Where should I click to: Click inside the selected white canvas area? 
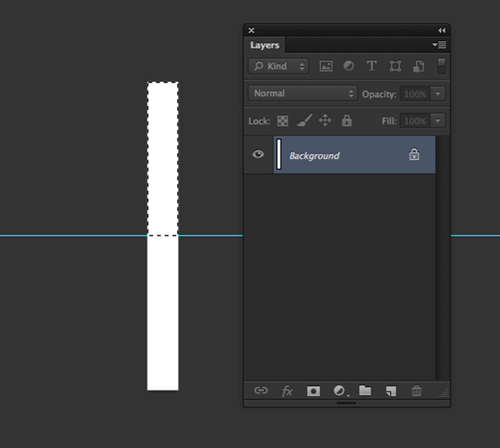(163, 159)
